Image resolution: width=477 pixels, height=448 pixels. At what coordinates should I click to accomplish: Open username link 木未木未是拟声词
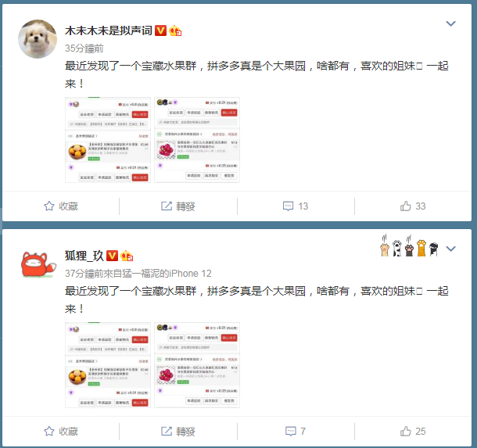108,30
